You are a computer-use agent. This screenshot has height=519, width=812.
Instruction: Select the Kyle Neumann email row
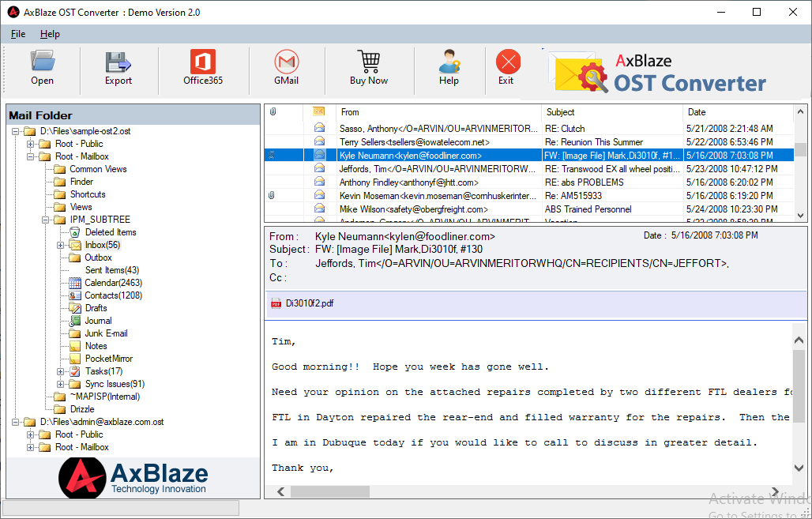(529, 156)
